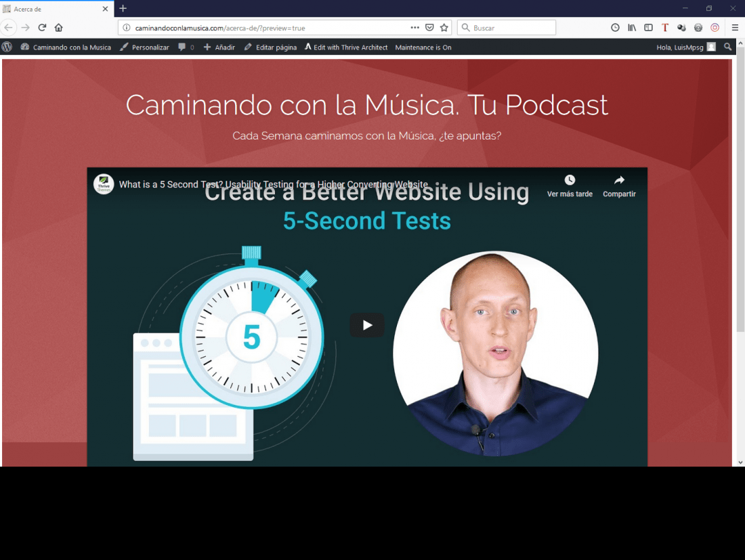Reload the current page
Screen dimensions: 745x560
42,28
